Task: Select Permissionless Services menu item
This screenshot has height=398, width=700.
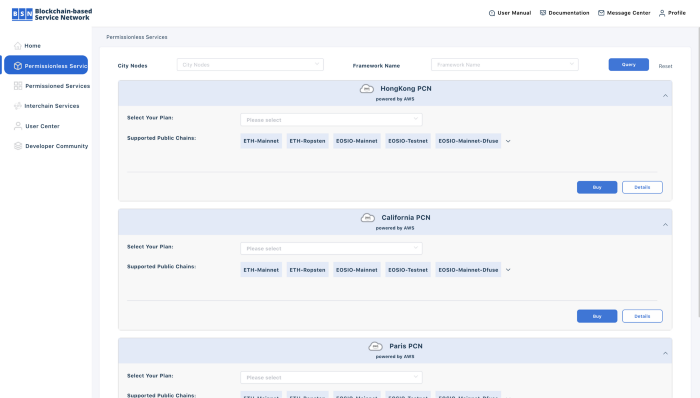Action: pyautogui.click(x=46, y=66)
